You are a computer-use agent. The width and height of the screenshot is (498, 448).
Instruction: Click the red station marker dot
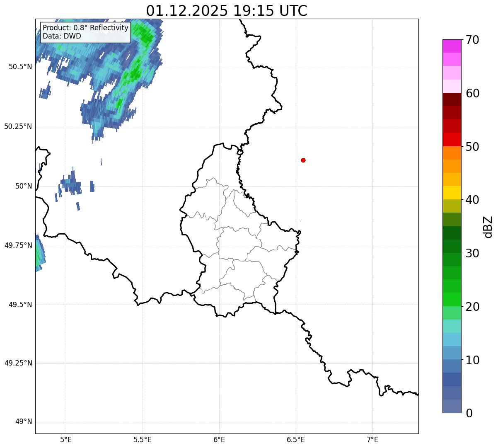coord(303,160)
